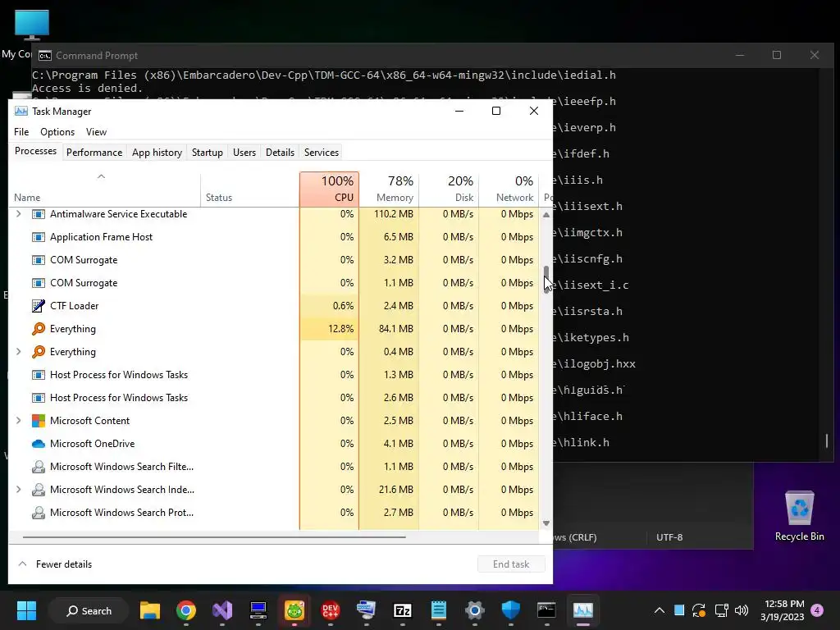Click the End task button
840x630 pixels.
click(x=511, y=564)
